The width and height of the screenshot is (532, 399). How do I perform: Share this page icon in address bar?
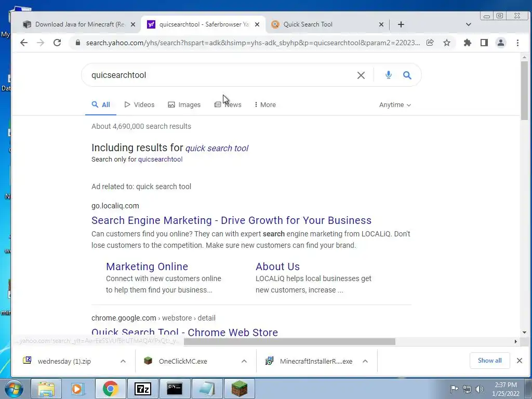(x=430, y=43)
